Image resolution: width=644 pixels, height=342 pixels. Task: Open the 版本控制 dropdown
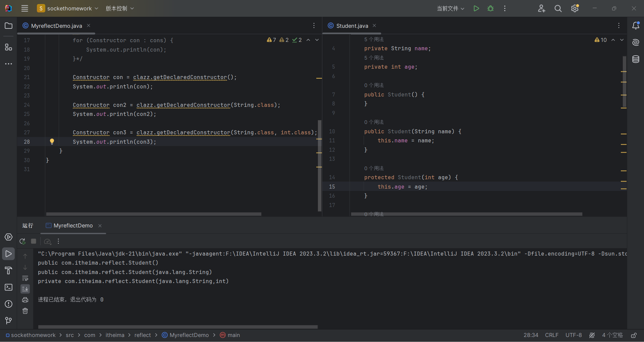[120, 8]
